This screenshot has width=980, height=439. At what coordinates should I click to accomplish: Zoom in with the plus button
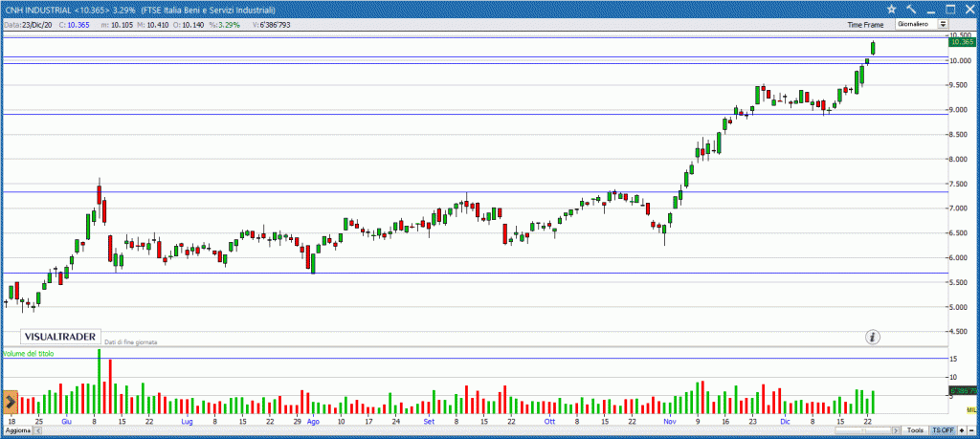click(x=962, y=431)
